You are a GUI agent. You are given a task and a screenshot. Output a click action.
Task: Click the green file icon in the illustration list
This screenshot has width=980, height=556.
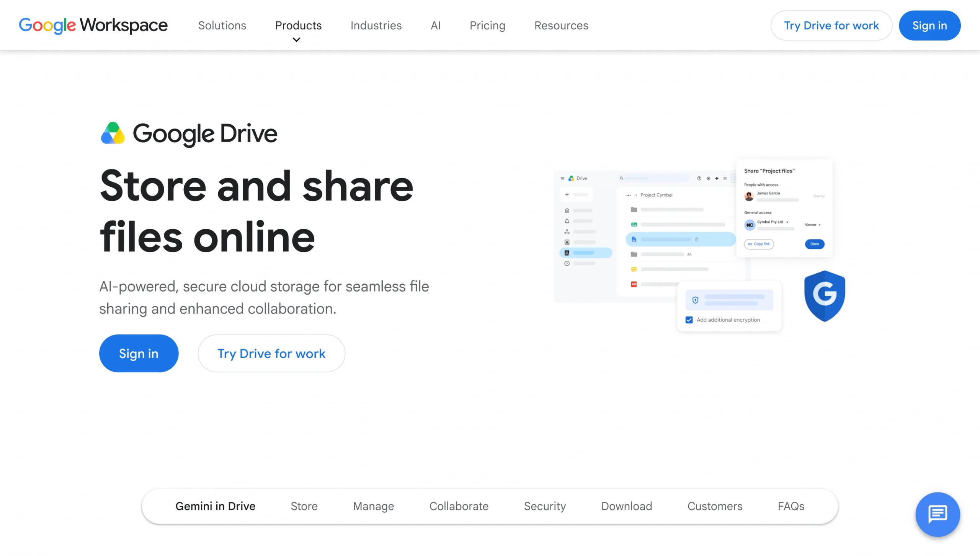click(x=634, y=225)
